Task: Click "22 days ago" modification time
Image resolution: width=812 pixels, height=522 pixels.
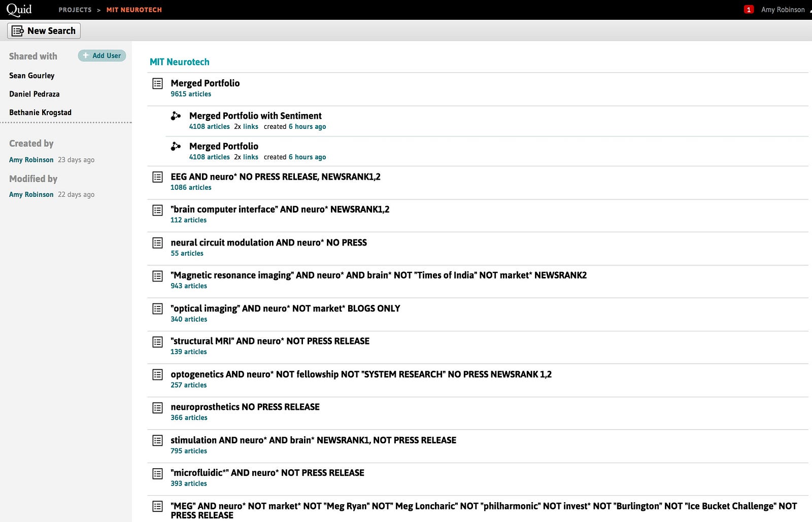Action: (x=76, y=194)
